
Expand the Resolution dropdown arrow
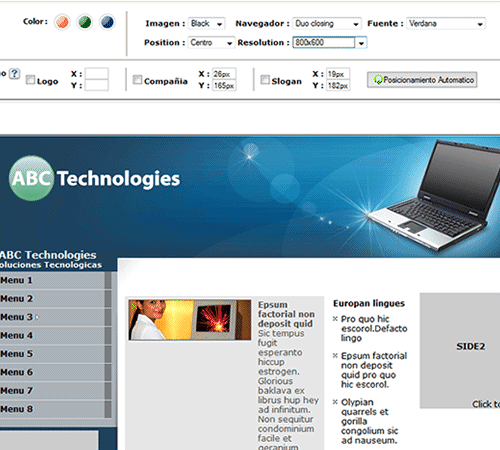pyautogui.click(x=361, y=43)
